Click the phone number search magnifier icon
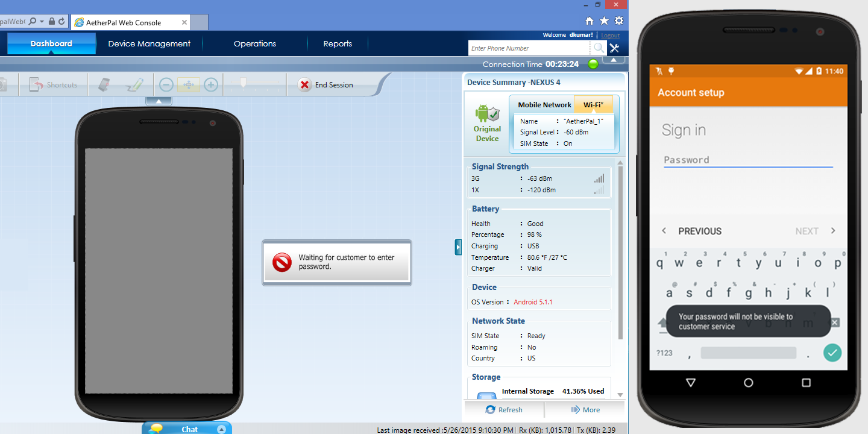The image size is (868, 434). click(599, 48)
